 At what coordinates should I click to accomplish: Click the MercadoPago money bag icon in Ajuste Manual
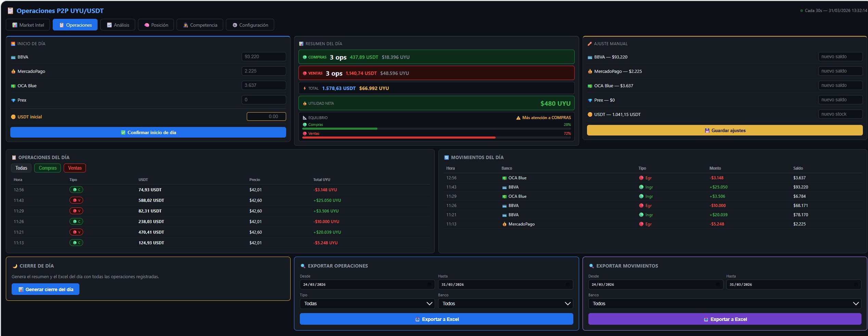(x=590, y=72)
